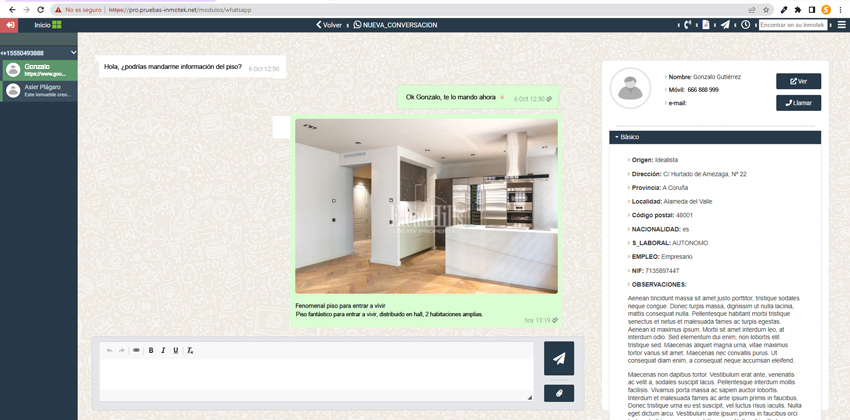Reload the page in the browser
This screenshot has width=850, height=420.
pos(40,10)
